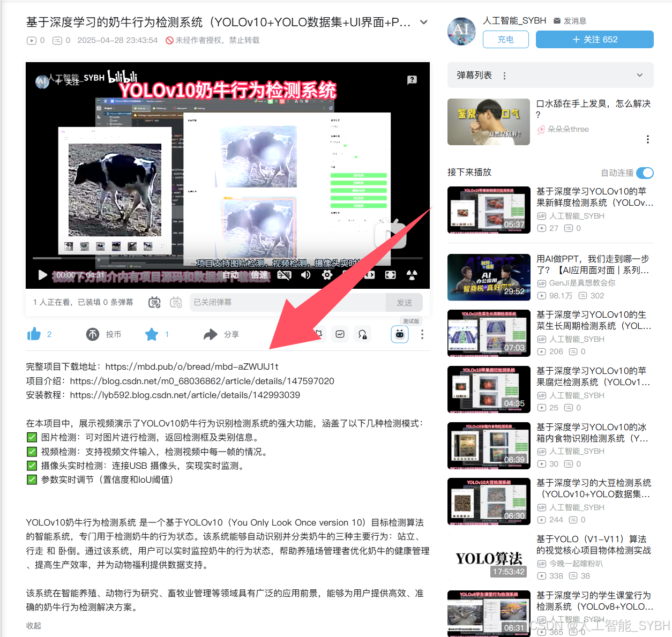Screen dimensions: 672x637
Task: Open apple rot detection video thumbnail
Action: point(489,389)
